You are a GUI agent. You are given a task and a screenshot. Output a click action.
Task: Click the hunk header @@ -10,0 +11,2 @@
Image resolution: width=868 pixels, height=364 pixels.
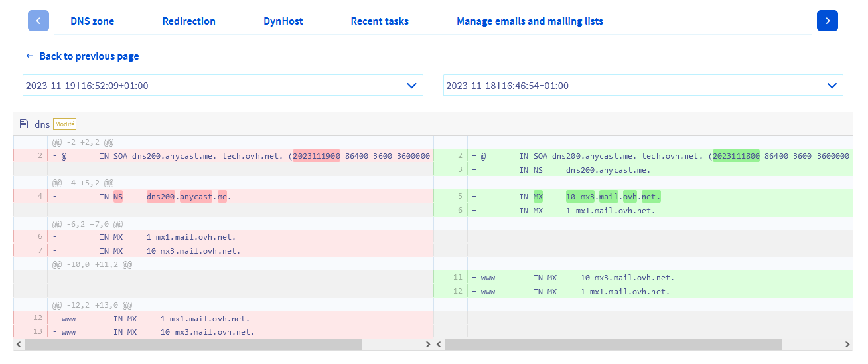click(92, 264)
